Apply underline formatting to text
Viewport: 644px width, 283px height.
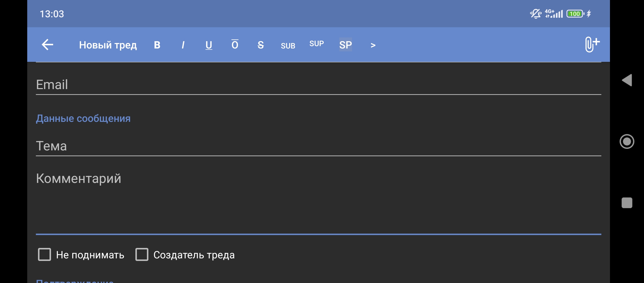209,45
